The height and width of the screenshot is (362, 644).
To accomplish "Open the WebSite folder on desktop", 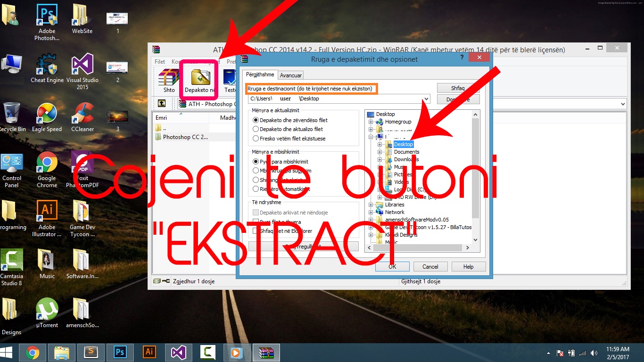I will coord(82,19).
